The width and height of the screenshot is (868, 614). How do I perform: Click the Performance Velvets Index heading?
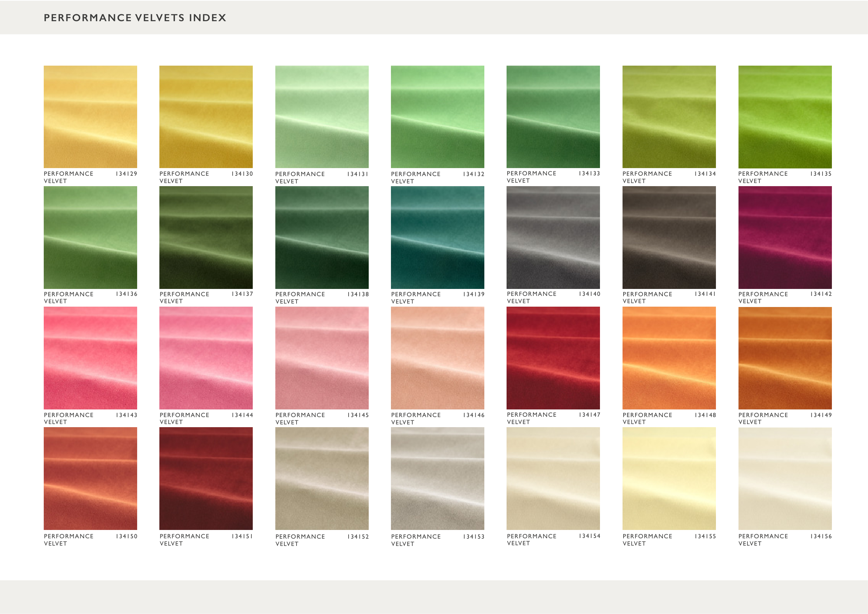(135, 18)
